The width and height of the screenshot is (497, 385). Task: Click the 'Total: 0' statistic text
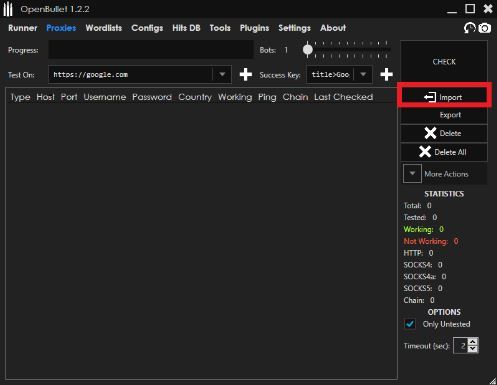coord(417,205)
